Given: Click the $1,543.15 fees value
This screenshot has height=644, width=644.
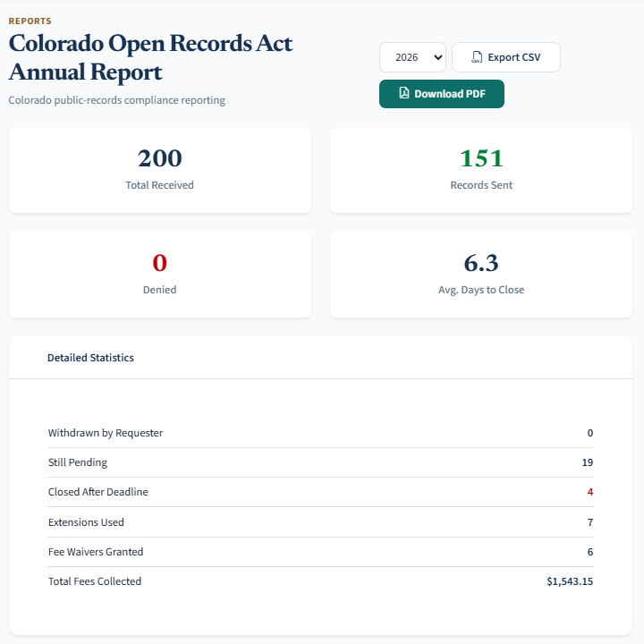Looking at the screenshot, I should 570,581.
